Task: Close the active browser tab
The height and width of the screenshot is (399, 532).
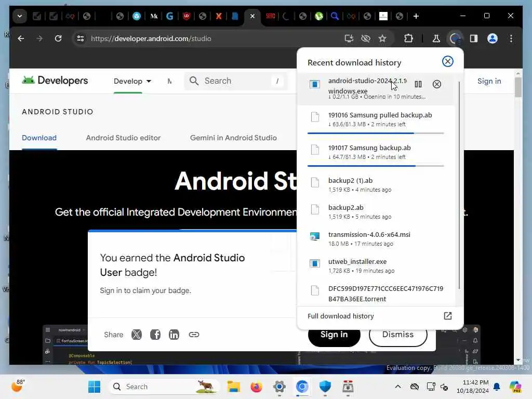Action: (x=252, y=16)
